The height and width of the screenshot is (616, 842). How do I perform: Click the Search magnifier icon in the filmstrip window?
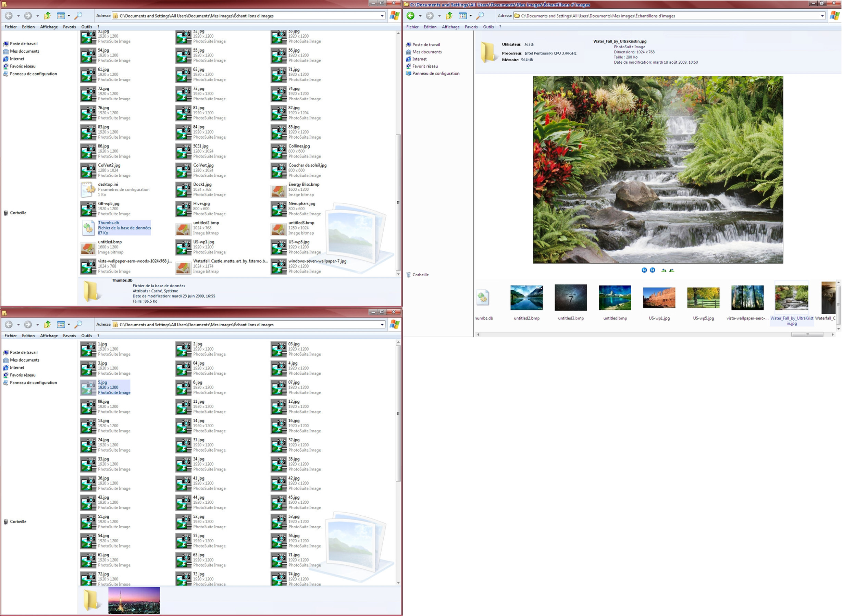pos(480,16)
